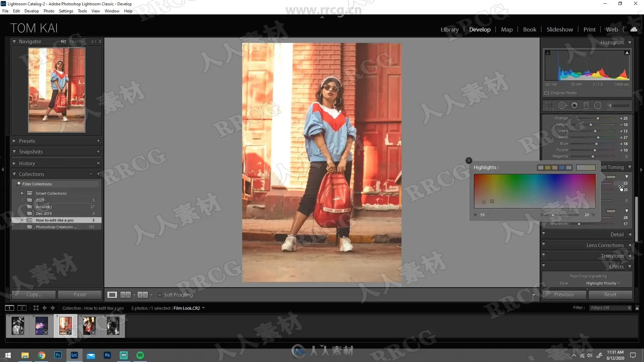Image resolution: width=644 pixels, height=362 pixels.
Task: Click the cloud sync status icon
Action: 634,29
